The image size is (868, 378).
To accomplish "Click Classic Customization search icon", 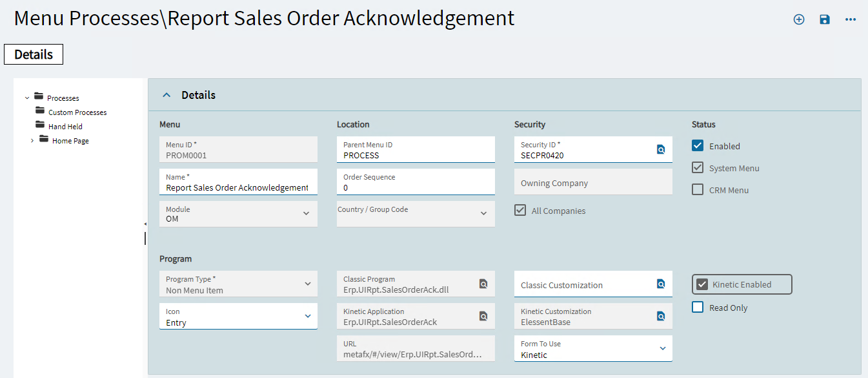I will tap(661, 284).
